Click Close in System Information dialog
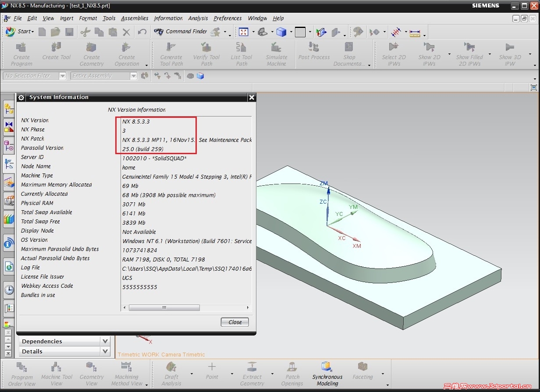540x392 pixels. [x=235, y=322]
